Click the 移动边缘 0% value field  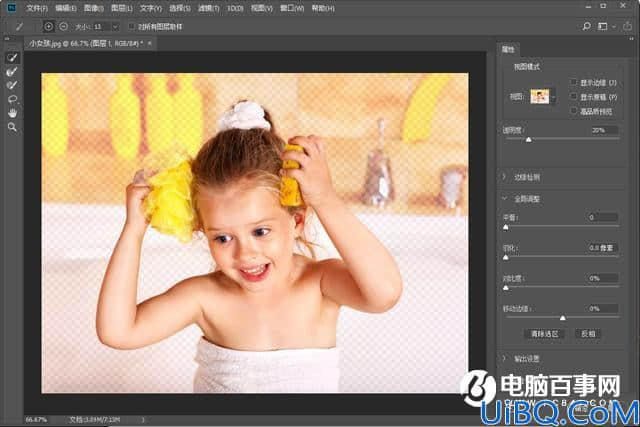coord(602,308)
